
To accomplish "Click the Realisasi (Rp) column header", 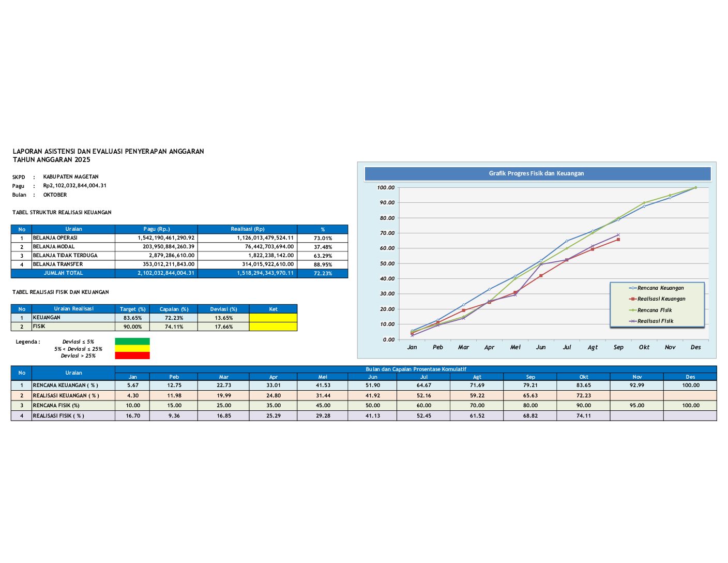I will (x=247, y=229).
